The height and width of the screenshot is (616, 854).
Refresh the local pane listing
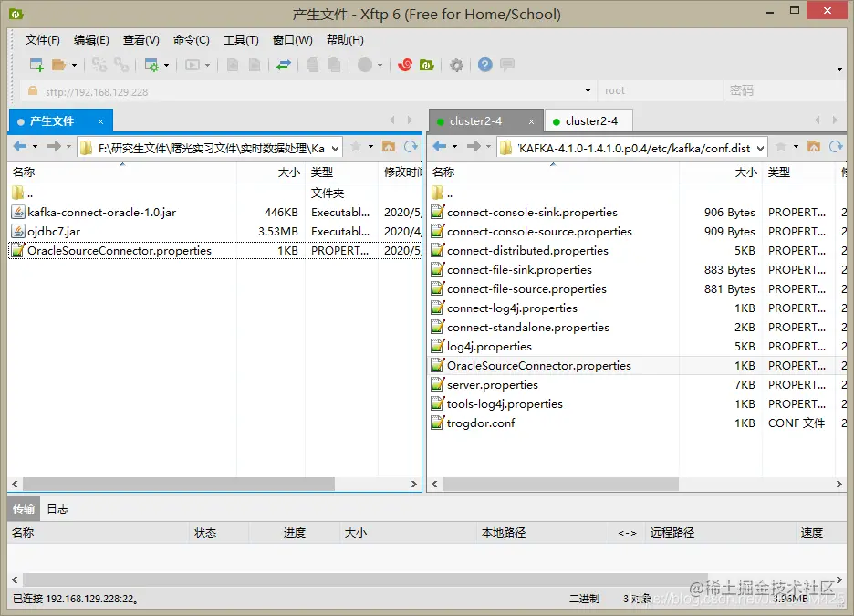pos(411,147)
